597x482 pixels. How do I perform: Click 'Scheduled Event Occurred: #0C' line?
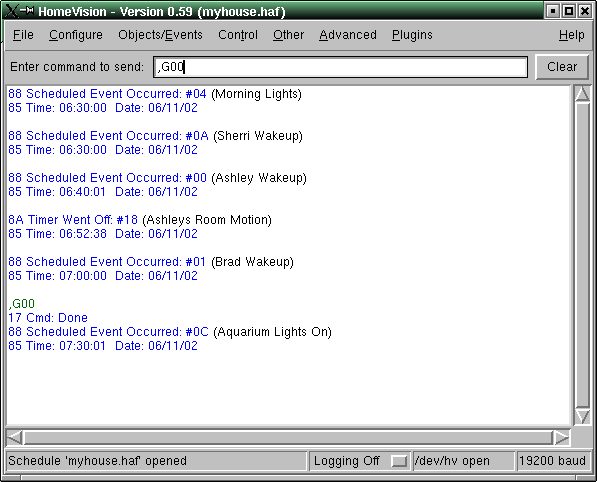[x=109, y=332]
